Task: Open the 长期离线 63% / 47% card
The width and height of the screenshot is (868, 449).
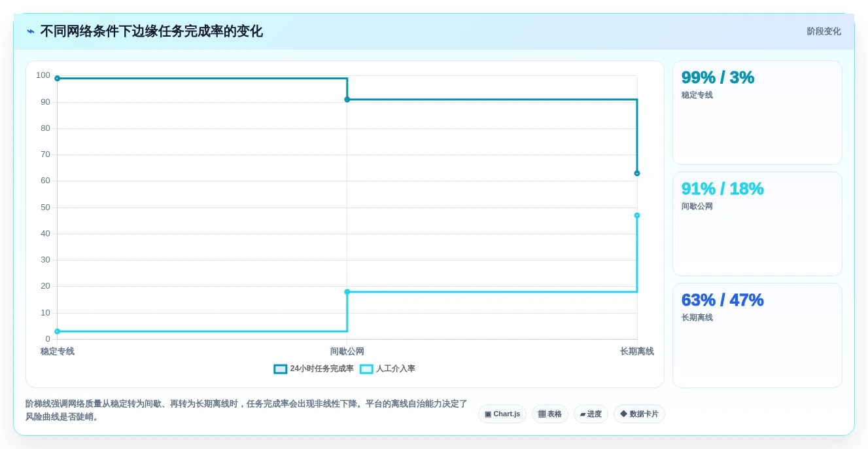Action: pyautogui.click(x=757, y=335)
